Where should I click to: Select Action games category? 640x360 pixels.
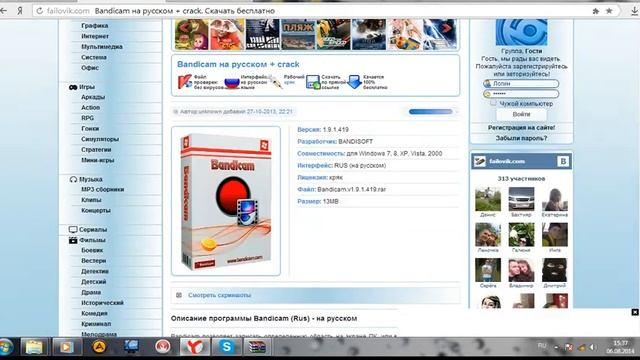[x=91, y=107]
